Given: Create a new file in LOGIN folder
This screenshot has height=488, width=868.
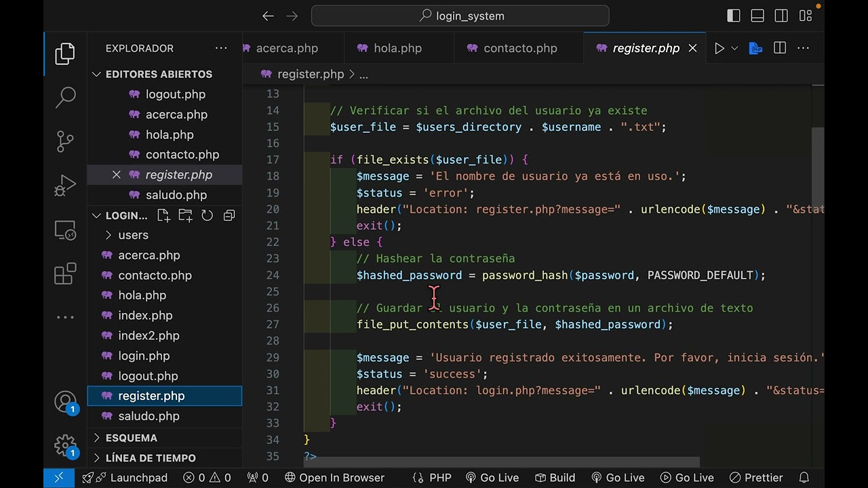Looking at the screenshot, I should coord(163,216).
